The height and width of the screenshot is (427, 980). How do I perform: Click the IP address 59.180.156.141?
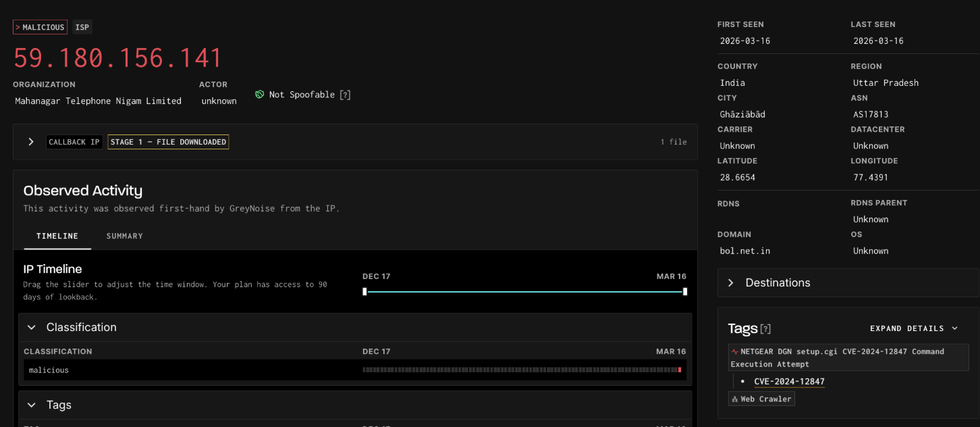click(x=118, y=58)
